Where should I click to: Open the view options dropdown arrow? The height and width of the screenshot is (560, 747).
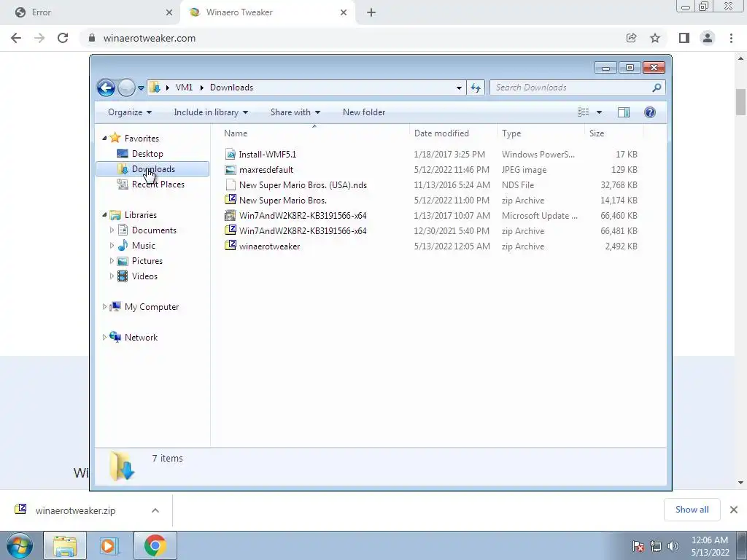coord(600,112)
